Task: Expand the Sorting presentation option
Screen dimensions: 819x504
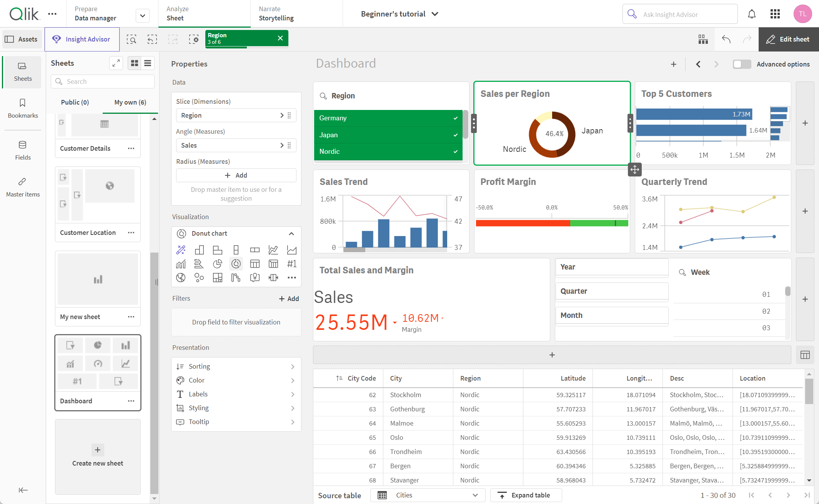Action: click(236, 366)
